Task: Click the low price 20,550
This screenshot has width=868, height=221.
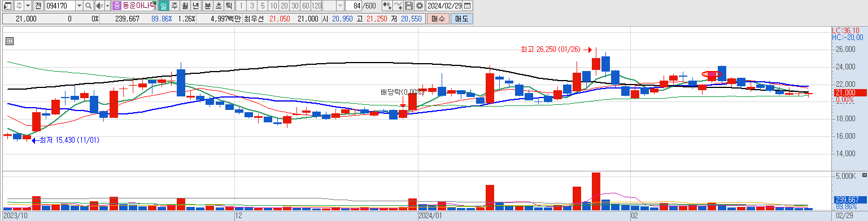Action: (x=411, y=19)
